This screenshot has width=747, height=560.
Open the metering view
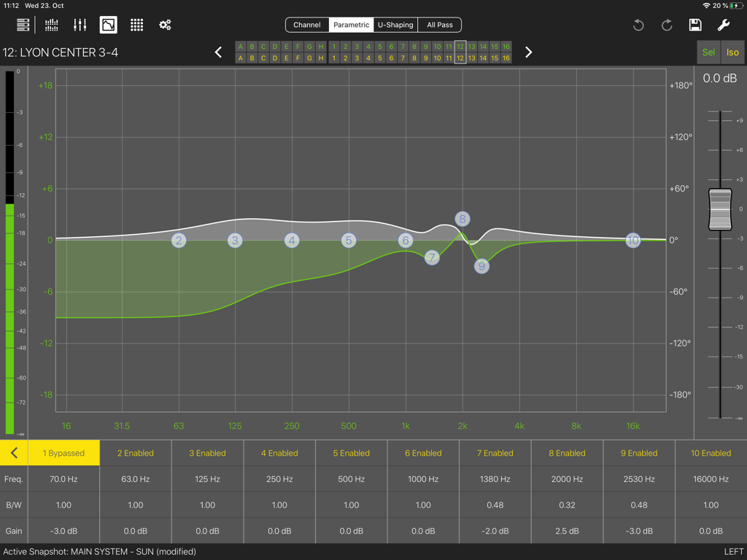pos(50,24)
